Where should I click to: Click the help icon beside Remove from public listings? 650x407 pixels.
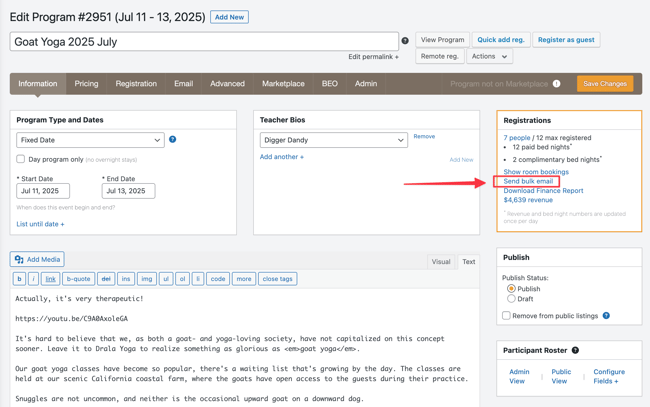coord(606,315)
